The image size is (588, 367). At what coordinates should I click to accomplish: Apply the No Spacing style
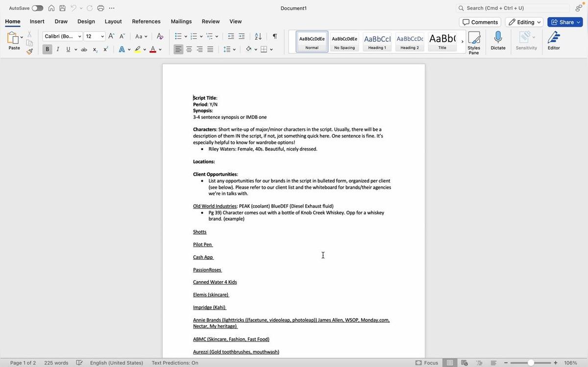[344, 42]
